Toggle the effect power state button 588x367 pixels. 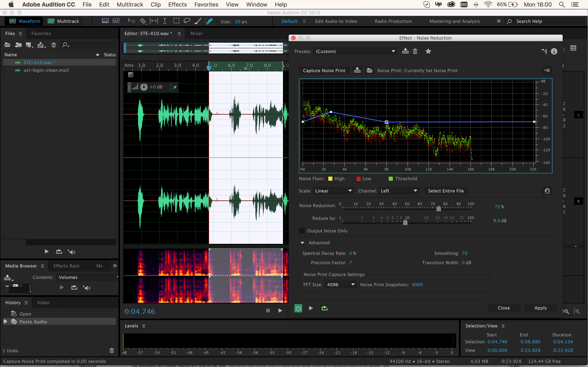(298, 308)
